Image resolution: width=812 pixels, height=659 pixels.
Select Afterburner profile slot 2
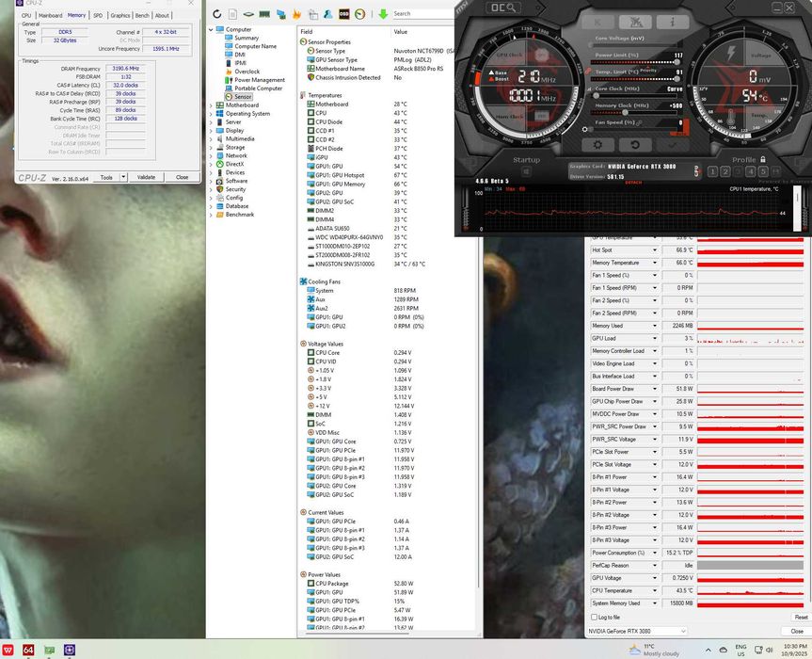[725, 171]
